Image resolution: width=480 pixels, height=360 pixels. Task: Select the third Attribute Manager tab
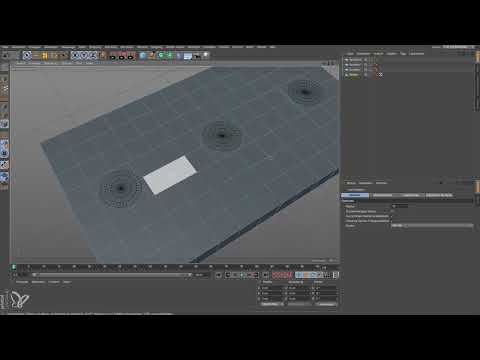[x=411, y=195]
